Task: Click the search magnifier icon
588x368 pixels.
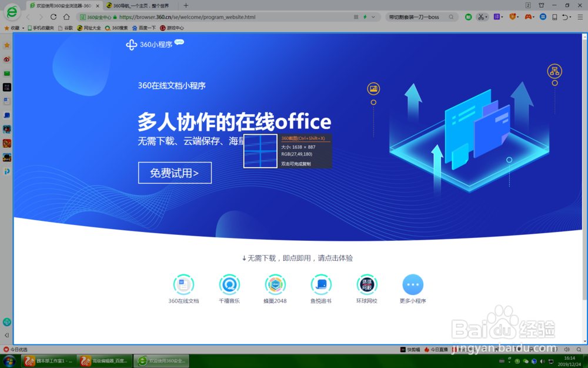Action: (x=451, y=17)
